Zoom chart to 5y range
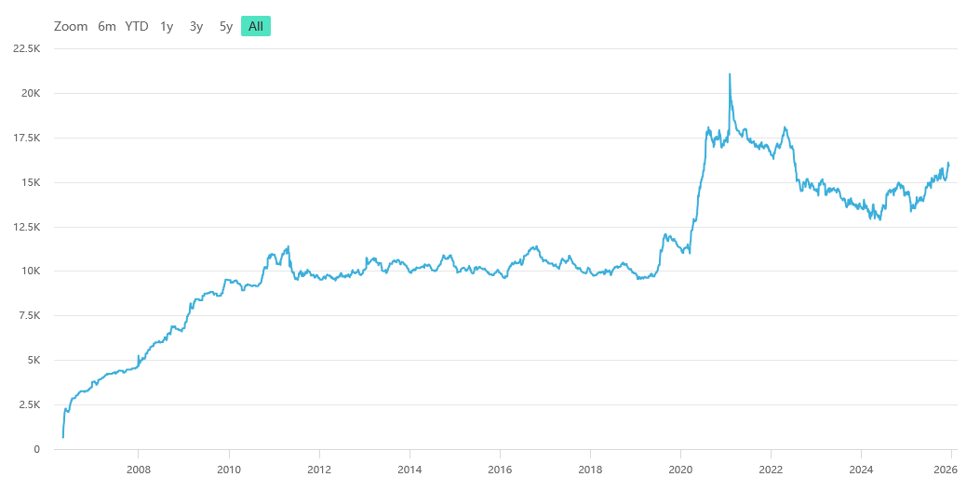 coord(226,26)
